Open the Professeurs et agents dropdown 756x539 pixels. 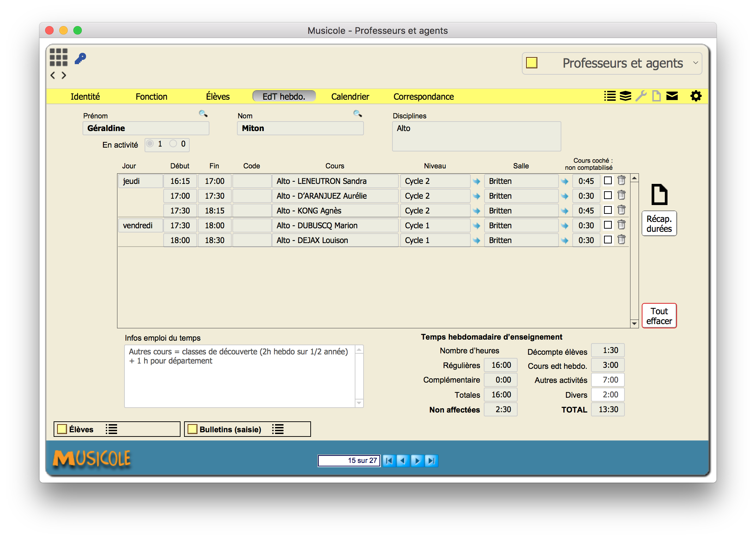tap(612, 63)
